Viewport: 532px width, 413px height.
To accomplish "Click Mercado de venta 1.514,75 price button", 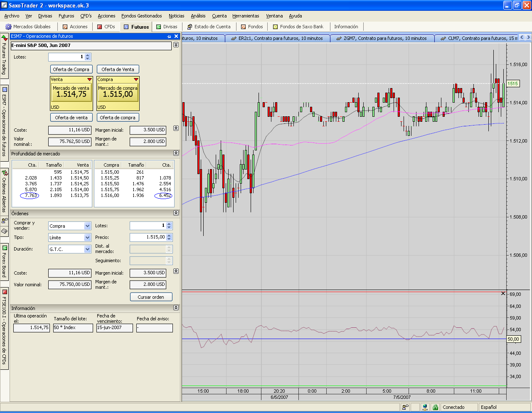I will (71, 92).
